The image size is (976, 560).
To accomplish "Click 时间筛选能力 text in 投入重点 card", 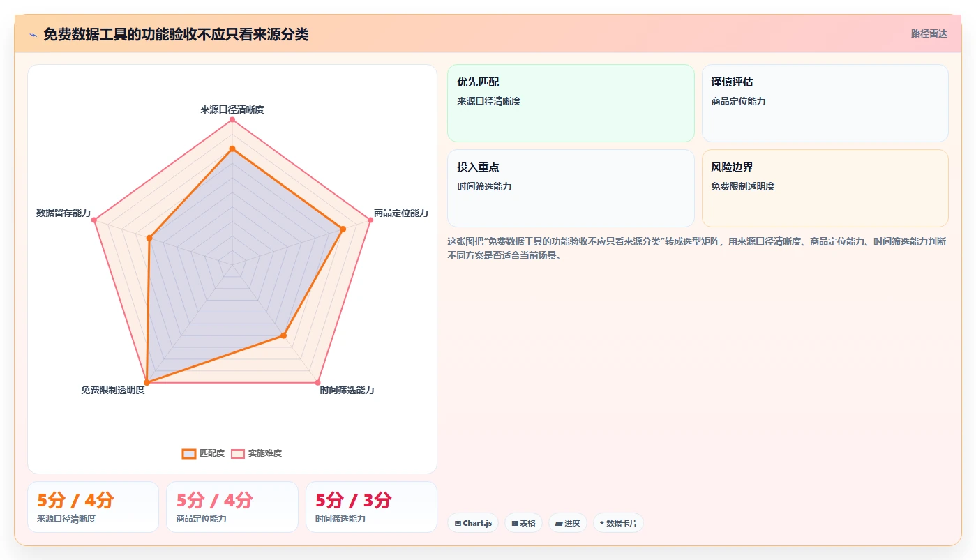I will click(484, 186).
